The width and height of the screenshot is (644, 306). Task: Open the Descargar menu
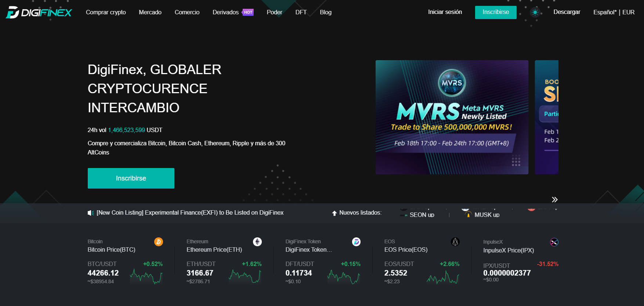[567, 12]
